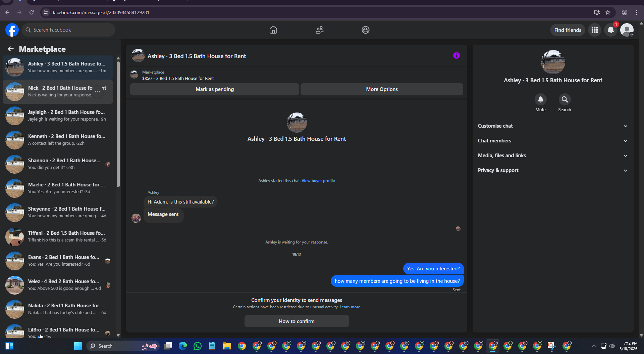Open the Tiffani 2 Bed 1.5 Bath conversation
Screen dimensions: 644x354
pos(58,236)
